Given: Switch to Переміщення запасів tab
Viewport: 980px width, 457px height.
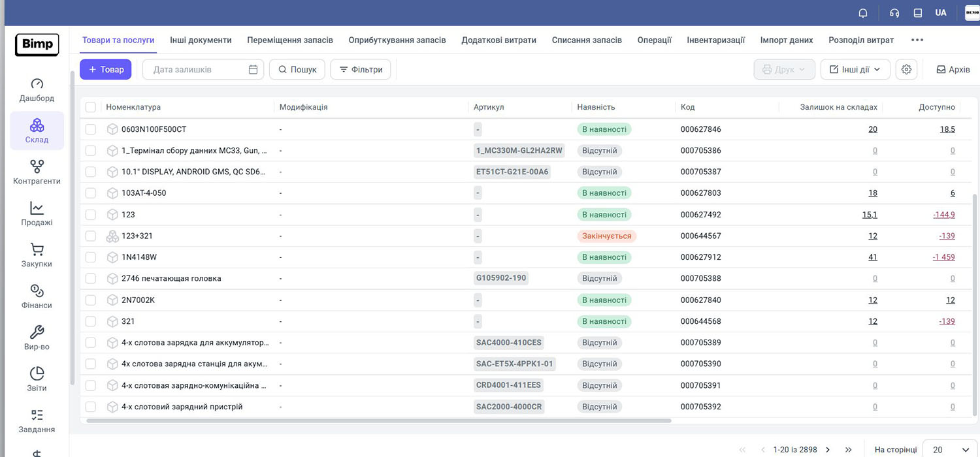Looking at the screenshot, I should tap(289, 40).
